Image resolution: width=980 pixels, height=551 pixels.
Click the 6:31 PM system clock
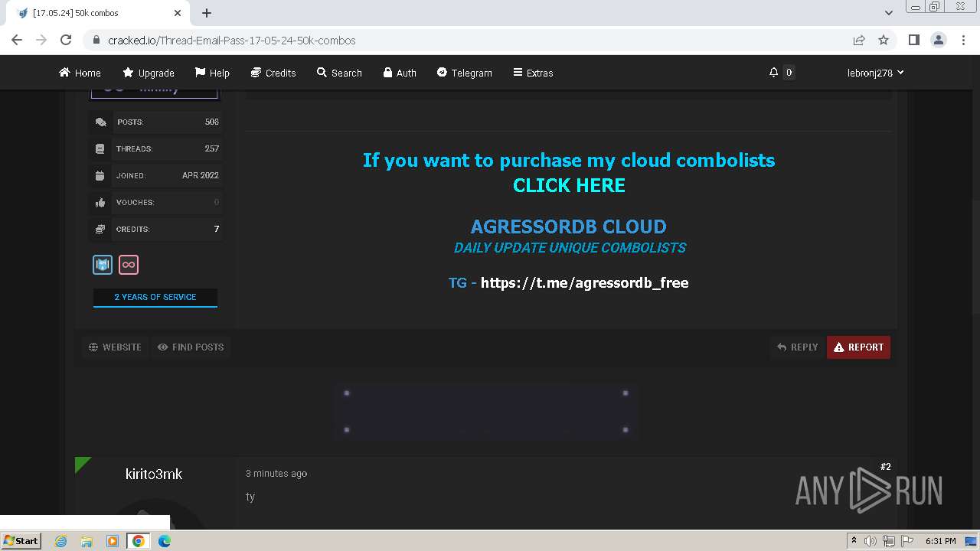pos(940,541)
